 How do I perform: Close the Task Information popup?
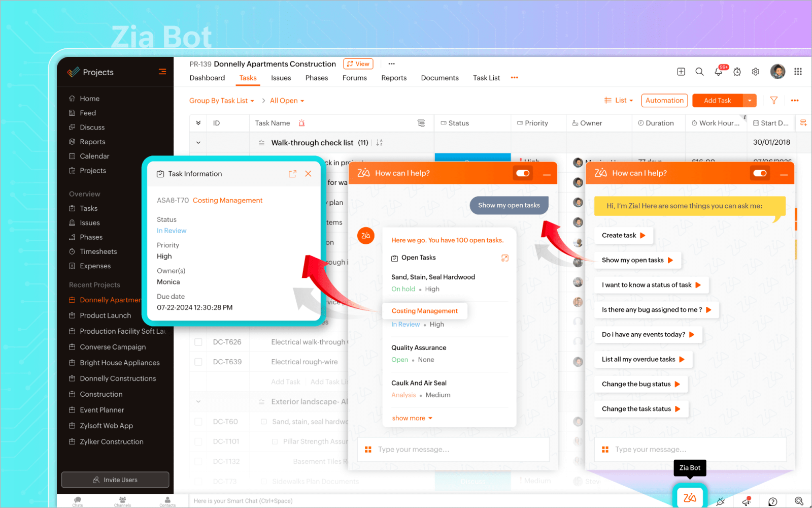[x=308, y=174]
